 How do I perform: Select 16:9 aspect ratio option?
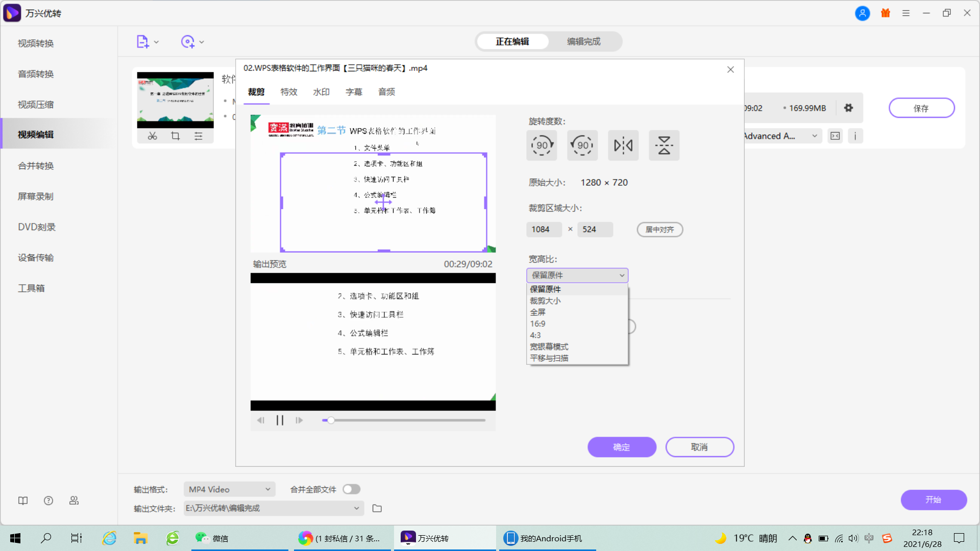[x=577, y=324]
